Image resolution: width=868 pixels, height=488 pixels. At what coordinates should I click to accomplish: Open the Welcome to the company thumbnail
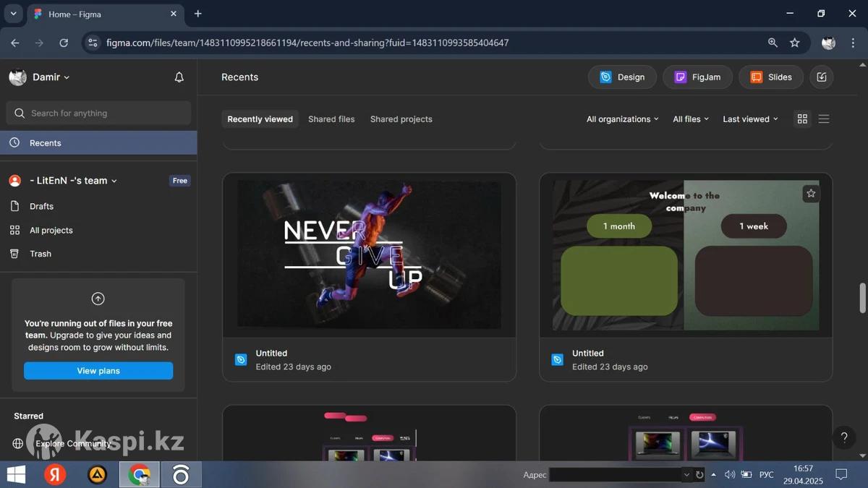pos(686,254)
